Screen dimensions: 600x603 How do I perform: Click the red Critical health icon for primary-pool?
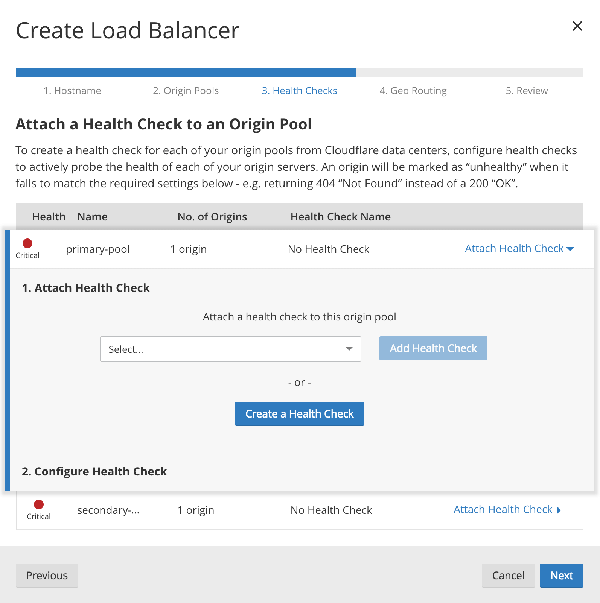tap(27, 243)
